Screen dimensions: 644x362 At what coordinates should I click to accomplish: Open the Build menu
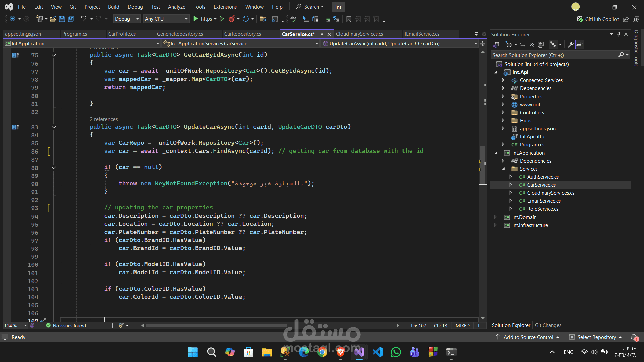[x=113, y=7]
